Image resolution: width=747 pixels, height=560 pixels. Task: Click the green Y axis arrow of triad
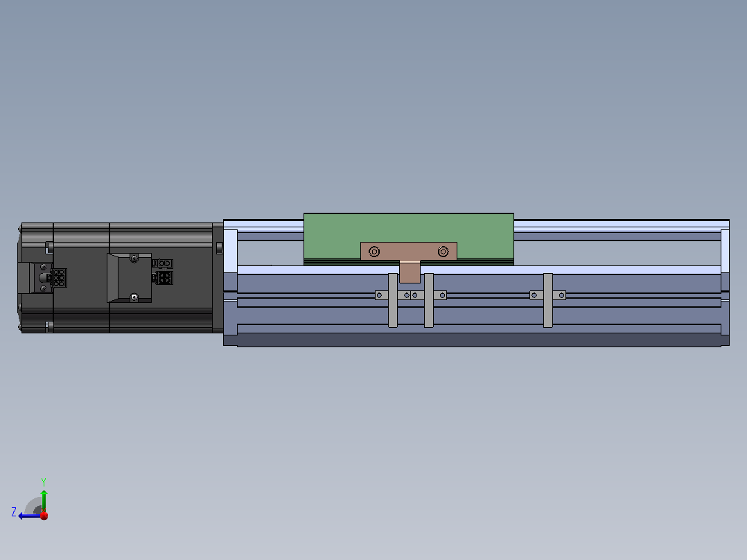(44, 500)
